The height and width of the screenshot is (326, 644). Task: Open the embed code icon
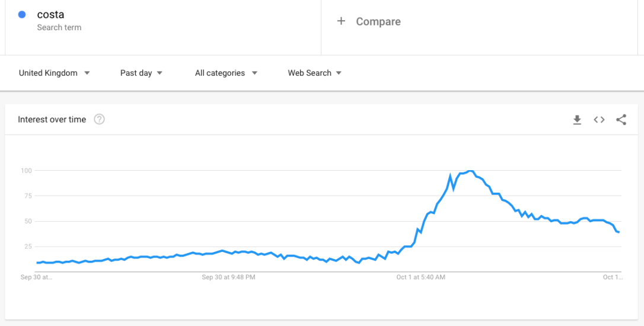(x=599, y=120)
